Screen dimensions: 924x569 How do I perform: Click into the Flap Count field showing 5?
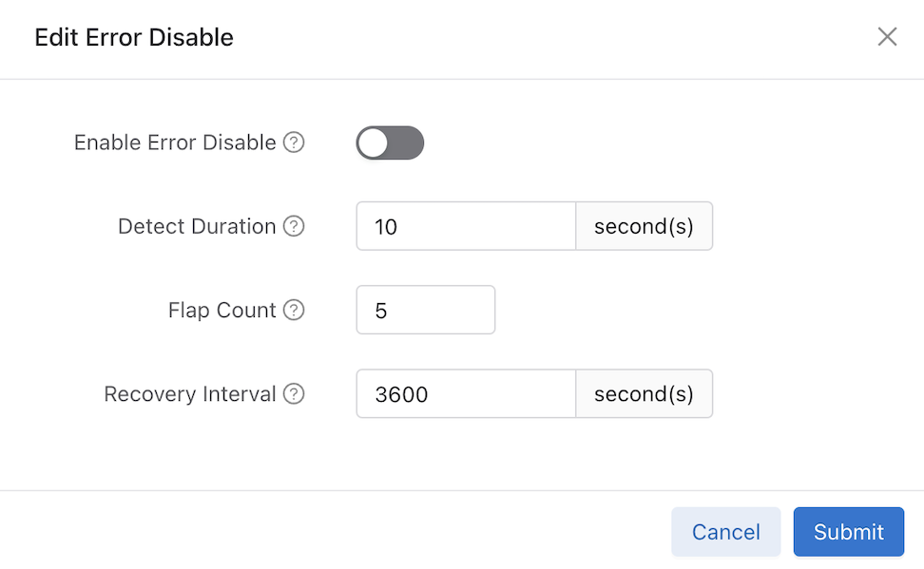425,310
